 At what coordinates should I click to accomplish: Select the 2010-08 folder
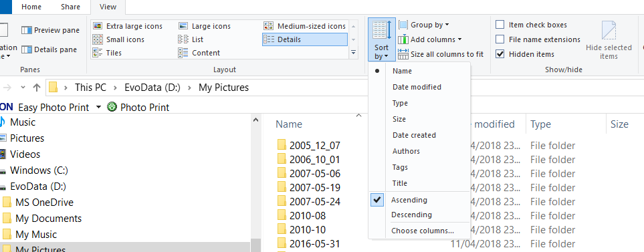pos(302,216)
